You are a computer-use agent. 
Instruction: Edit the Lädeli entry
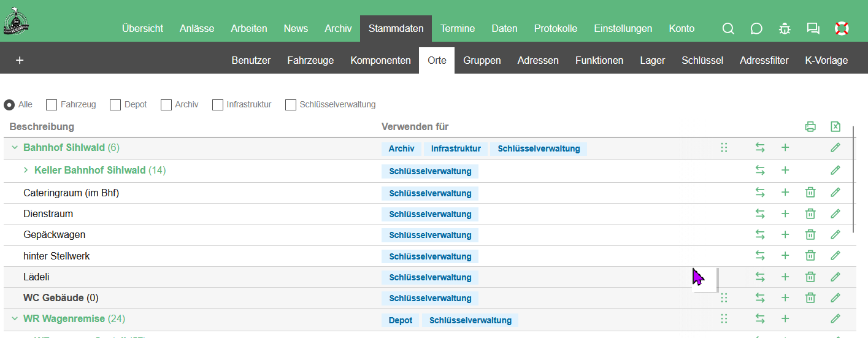835,277
